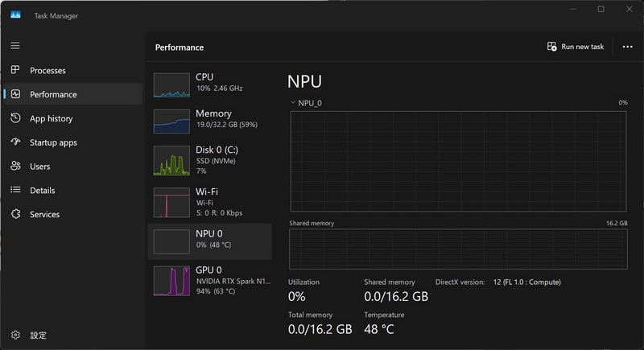644x350 pixels.
Task: Click the Run new task button
Action: (x=576, y=47)
